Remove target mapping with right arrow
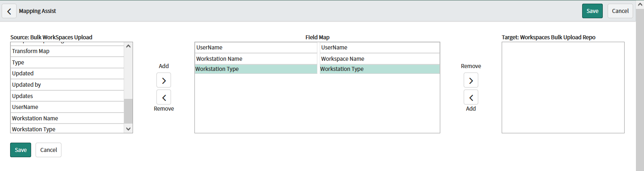The width and height of the screenshot is (644, 171). click(471, 80)
